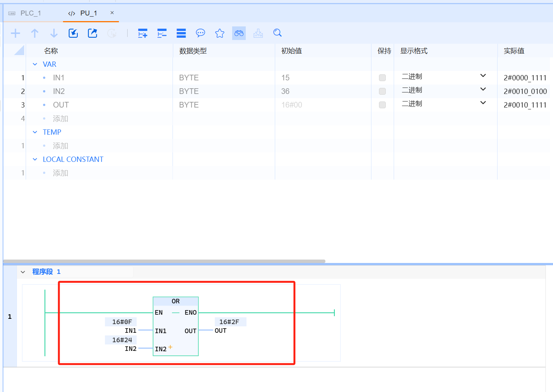
Task: Switch to the PLC_1 tab
Action: tap(30, 13)
